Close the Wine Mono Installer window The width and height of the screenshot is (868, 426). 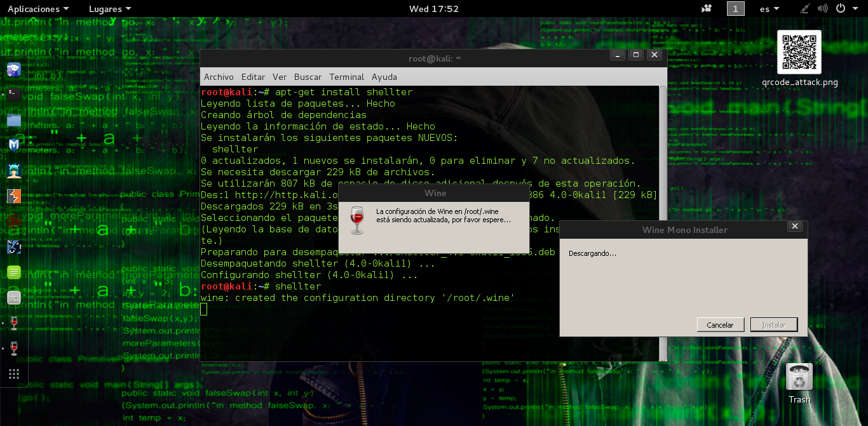tap(794, 226)
